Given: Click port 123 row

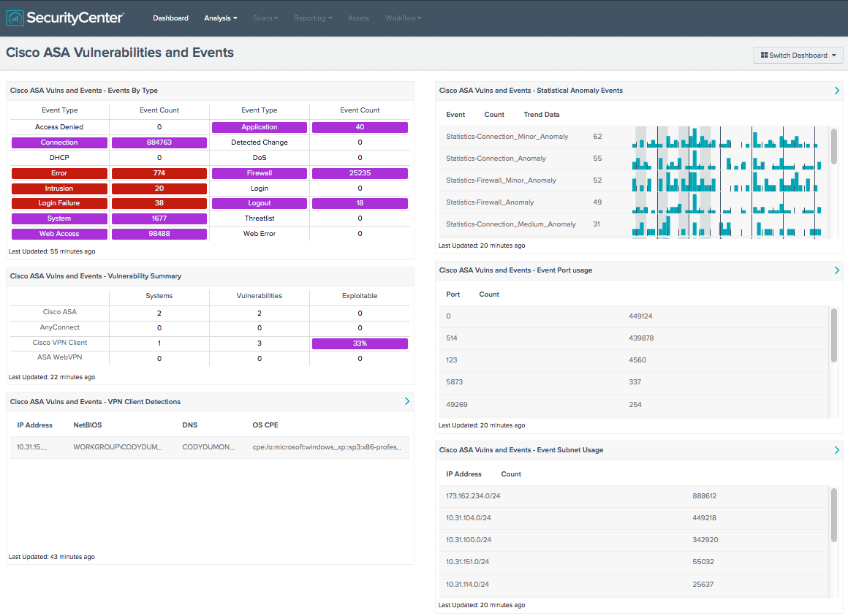Looking at the screenshot, I should pos(634,360).
